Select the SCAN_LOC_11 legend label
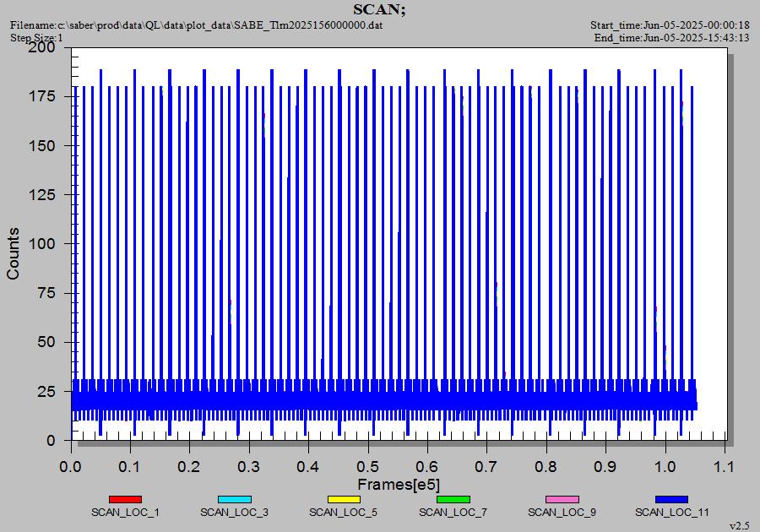The width and height of the screenshot is (760, 532). 672,512
